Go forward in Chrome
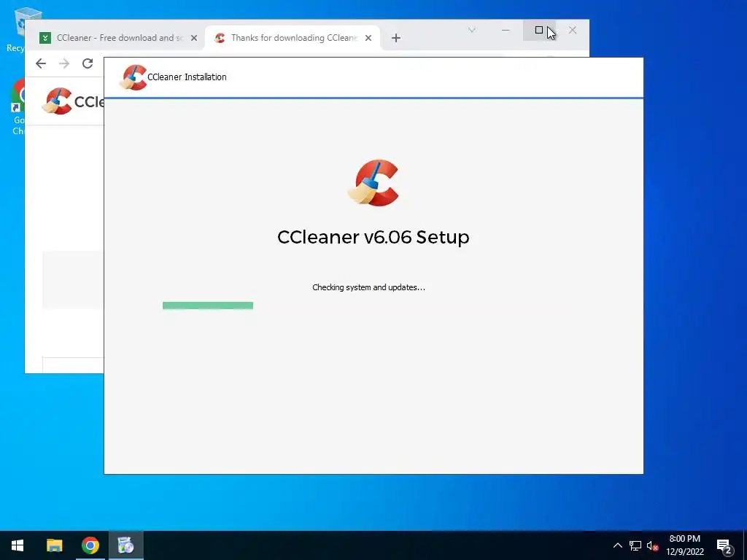Screen dimensions: 747x560 (64, 63)
